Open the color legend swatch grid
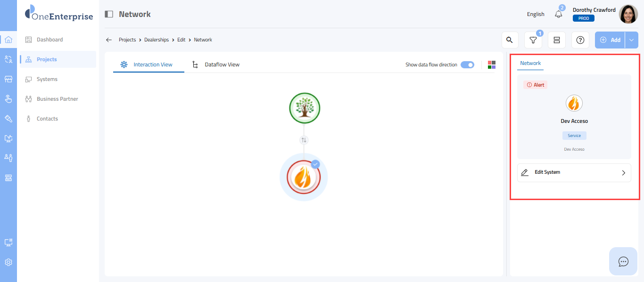Image resolution: width=644 pixels, height=282 pixels. 492,64
